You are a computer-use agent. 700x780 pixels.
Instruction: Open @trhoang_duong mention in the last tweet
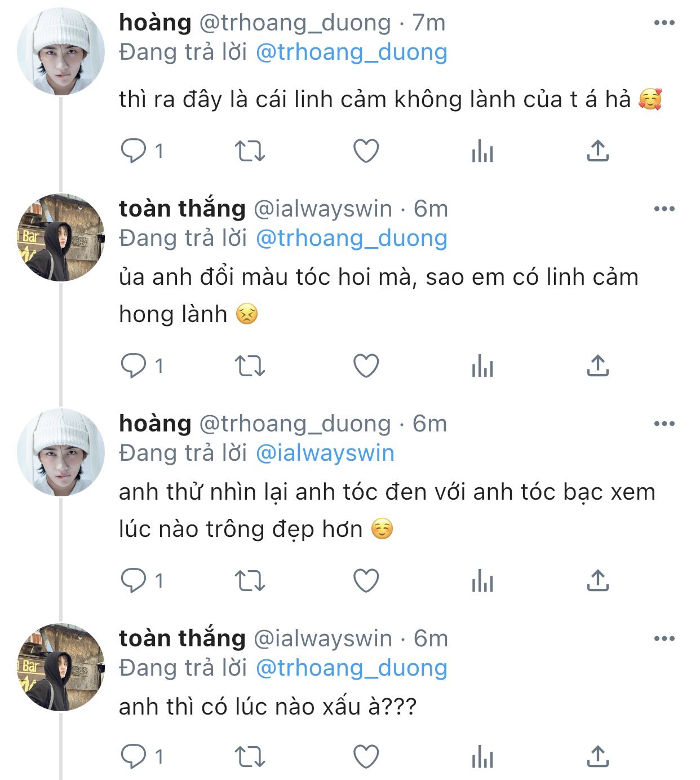tap(351, 668)
